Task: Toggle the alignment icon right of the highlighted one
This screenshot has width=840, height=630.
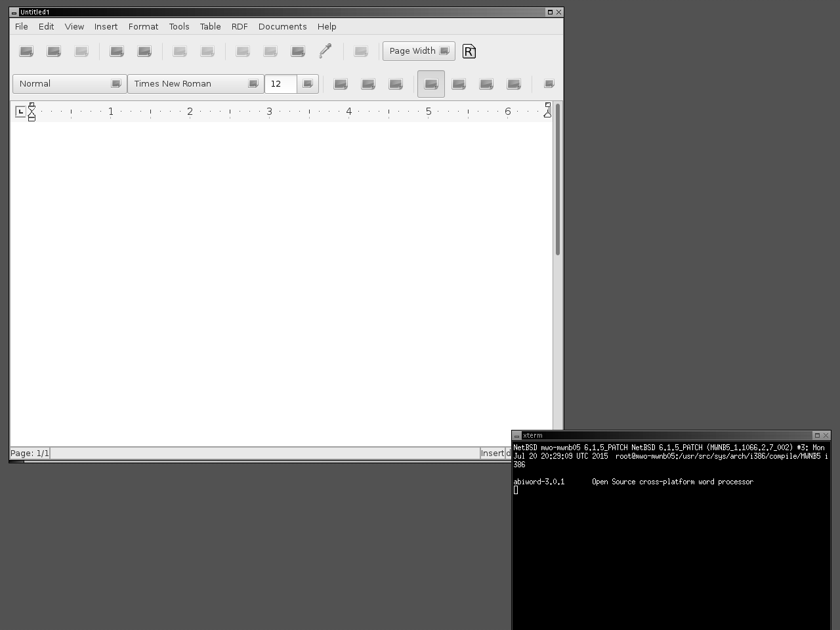Action: pos(459,84)
